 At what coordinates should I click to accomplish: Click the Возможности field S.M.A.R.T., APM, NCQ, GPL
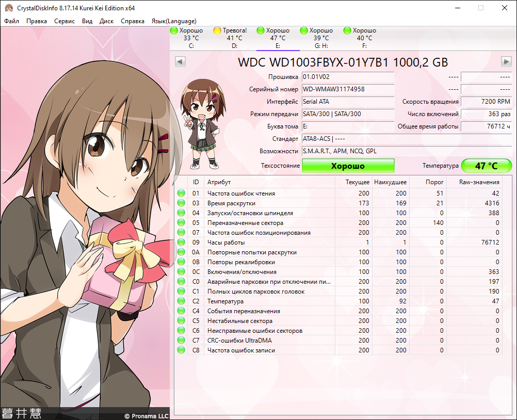click(407, 151)
